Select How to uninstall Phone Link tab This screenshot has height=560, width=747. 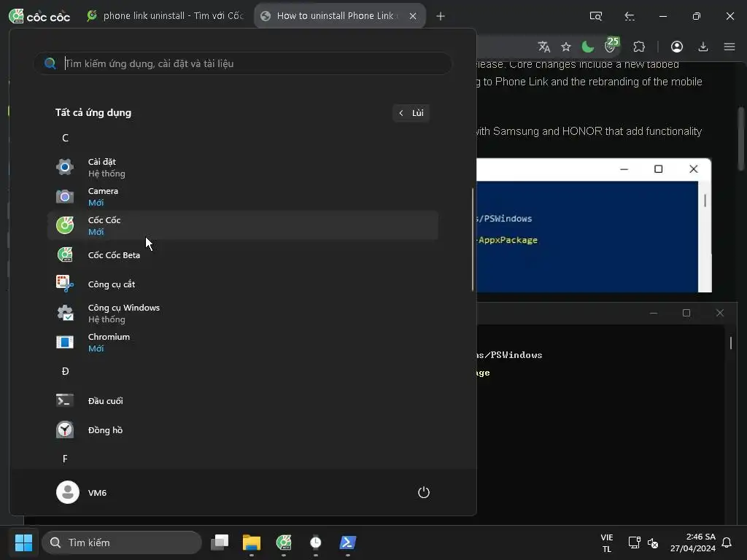point(339,16)
